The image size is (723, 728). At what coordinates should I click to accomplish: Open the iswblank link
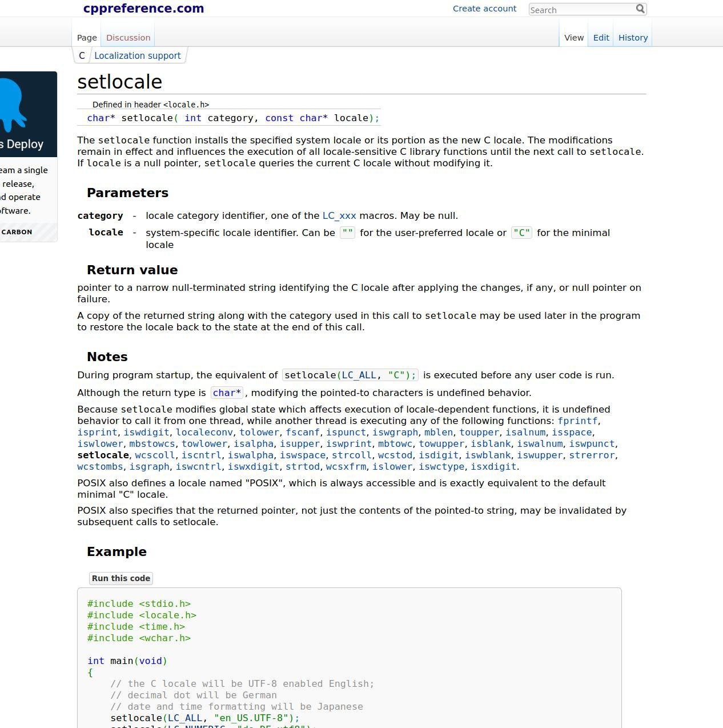coord(488,455)
